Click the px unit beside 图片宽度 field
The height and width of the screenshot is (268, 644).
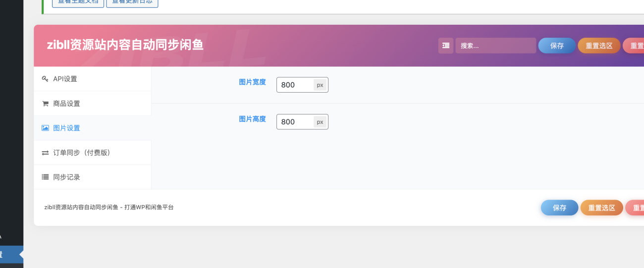320,85
